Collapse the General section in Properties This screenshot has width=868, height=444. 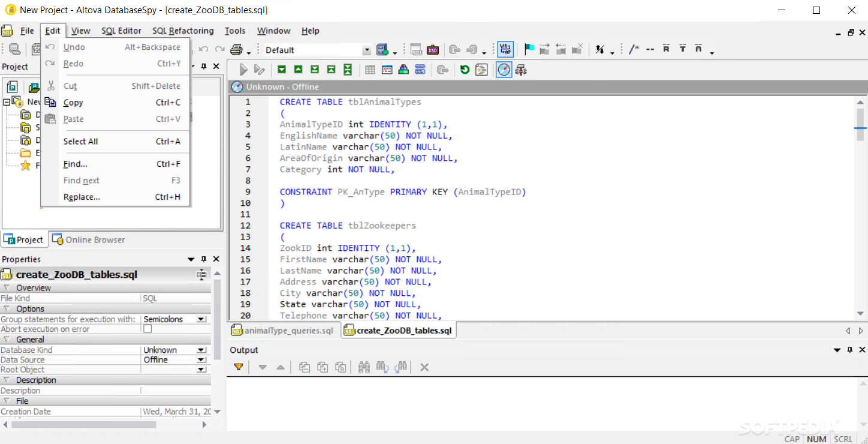[x=7, y=340]
